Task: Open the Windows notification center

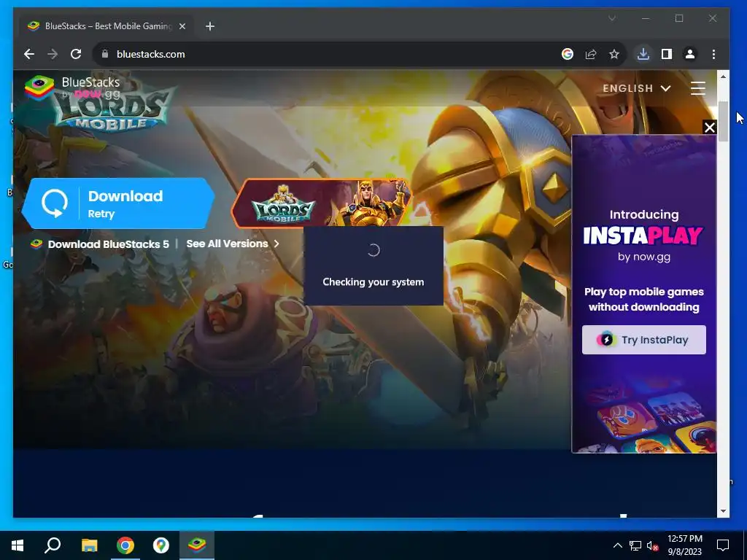Action: click(x=723, y=545)
